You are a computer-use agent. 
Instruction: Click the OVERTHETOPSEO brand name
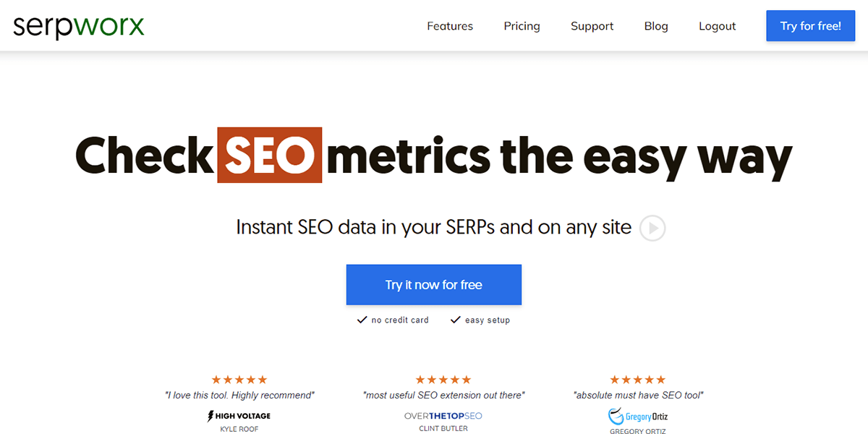coord(443,416)
